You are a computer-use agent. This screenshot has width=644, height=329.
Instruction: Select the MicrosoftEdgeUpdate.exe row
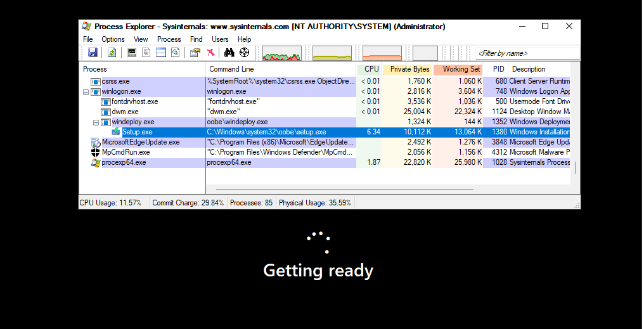pyautogui.click(x=325, y=142)
